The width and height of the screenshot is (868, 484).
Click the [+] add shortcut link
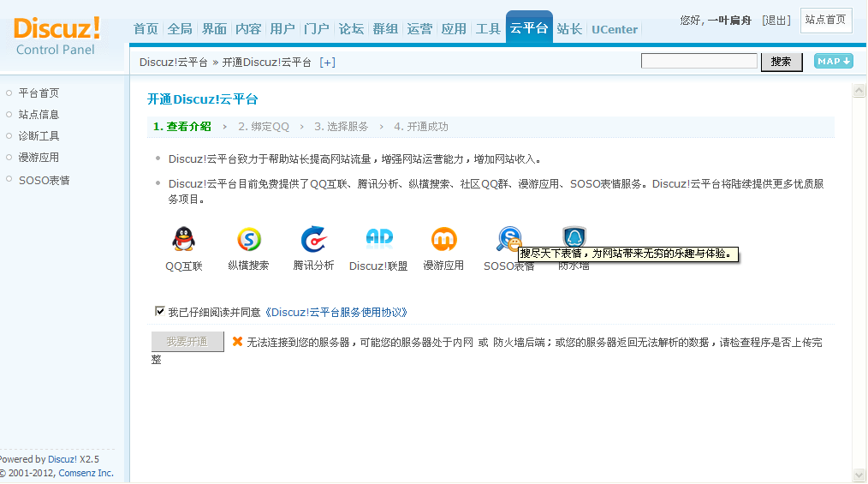click(328, 62)
